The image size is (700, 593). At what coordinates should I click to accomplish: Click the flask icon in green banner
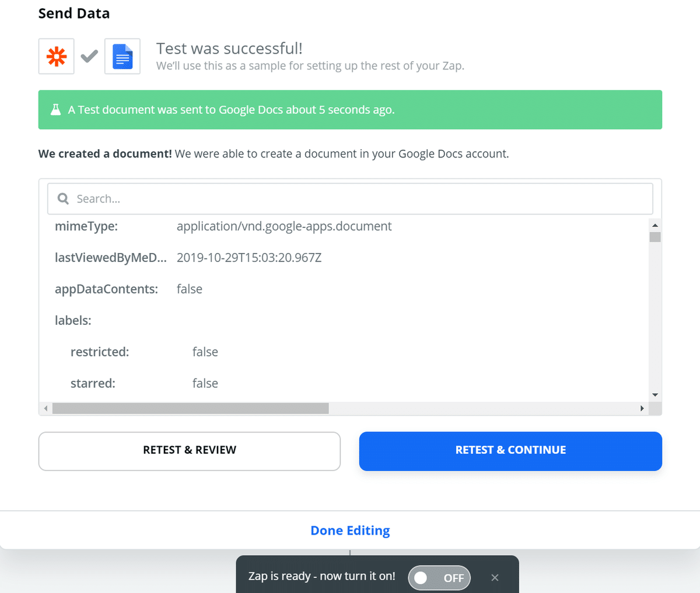click(55, 110)
